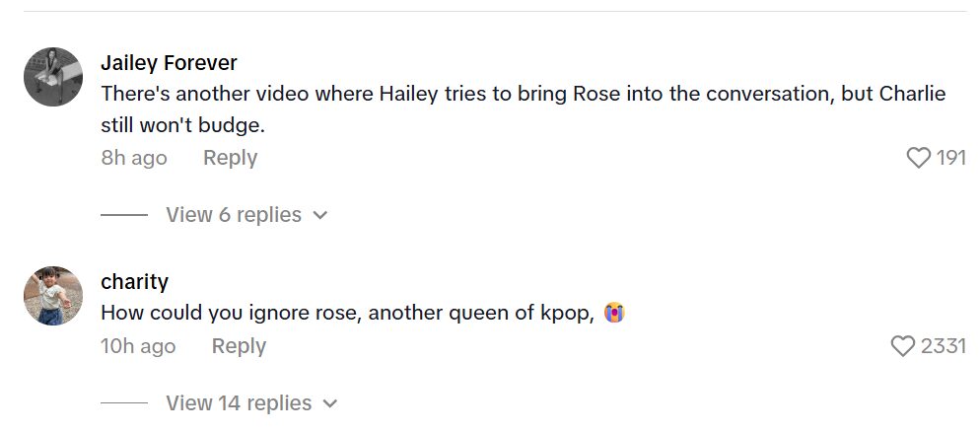Viewport: 980px width, 433px height.
Task: Open Jailey Forever's profile picture
Action: point(52,77)
